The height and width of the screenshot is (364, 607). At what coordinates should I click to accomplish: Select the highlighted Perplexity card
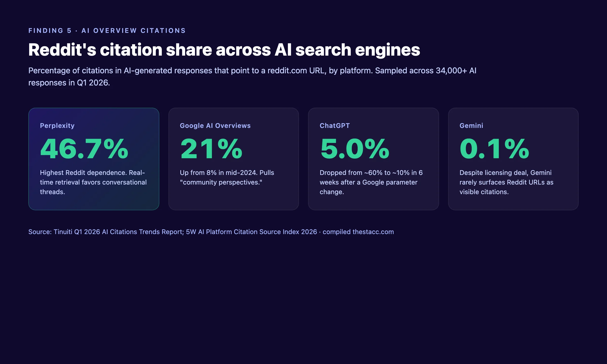click(94, 159)
